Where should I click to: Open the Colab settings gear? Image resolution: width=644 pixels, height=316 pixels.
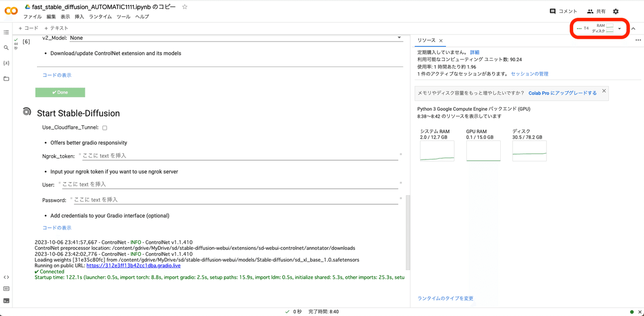(616, 11)
